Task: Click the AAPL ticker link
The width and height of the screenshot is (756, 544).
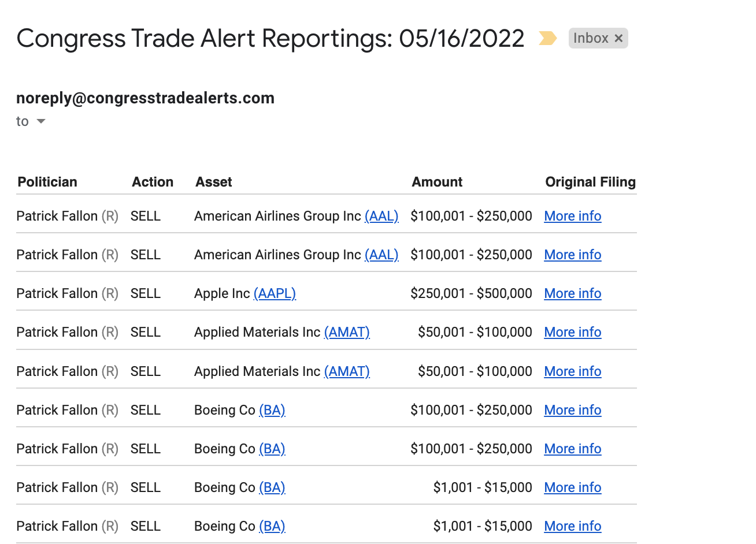Action: (275, 293)
